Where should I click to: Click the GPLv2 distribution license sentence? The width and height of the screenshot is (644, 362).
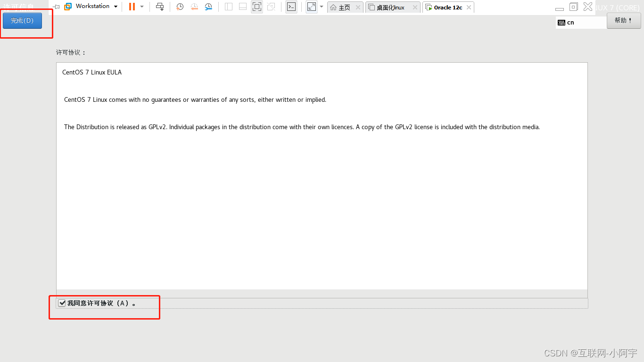302,127
